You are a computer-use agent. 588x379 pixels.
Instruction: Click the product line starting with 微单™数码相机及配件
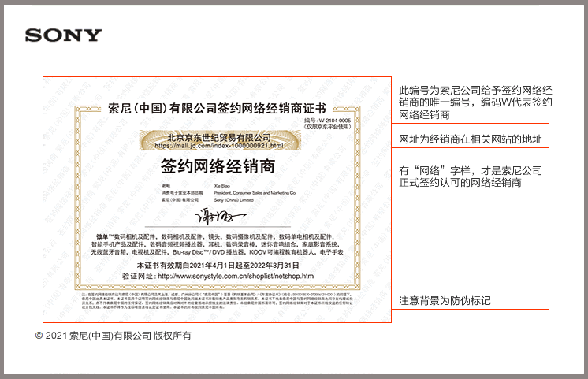[x=215, y=236]
